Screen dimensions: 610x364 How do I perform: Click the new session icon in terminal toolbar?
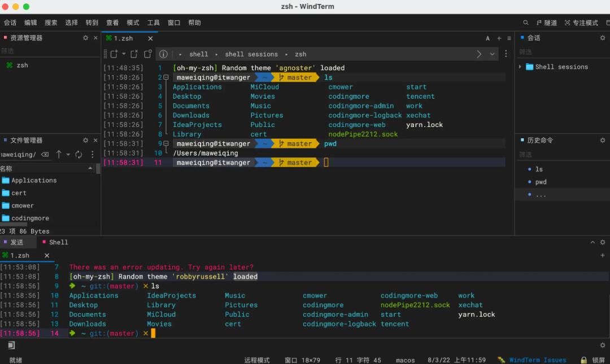[114, 54]
